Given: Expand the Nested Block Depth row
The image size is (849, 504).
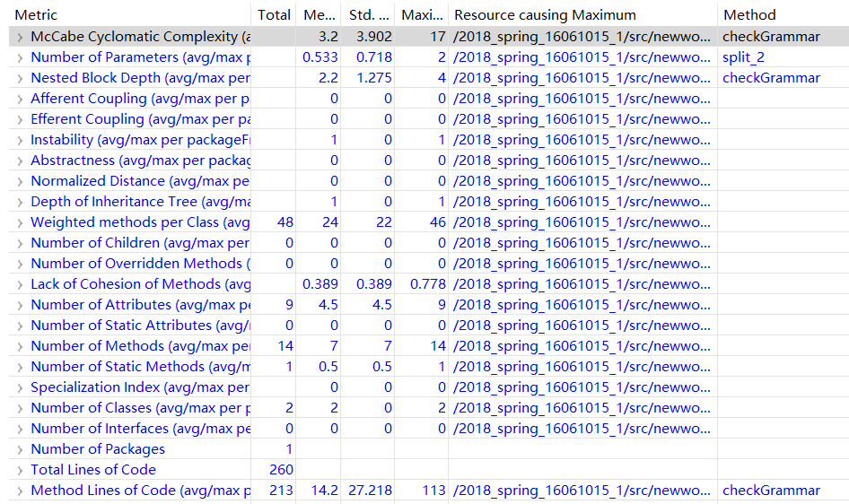Looking at the screenshot, I should pos(20,78).
